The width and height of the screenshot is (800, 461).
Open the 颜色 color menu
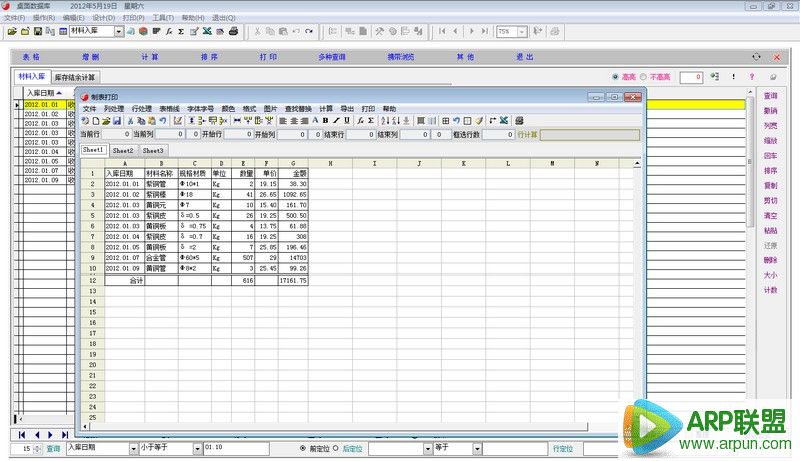tap(228, 108)
